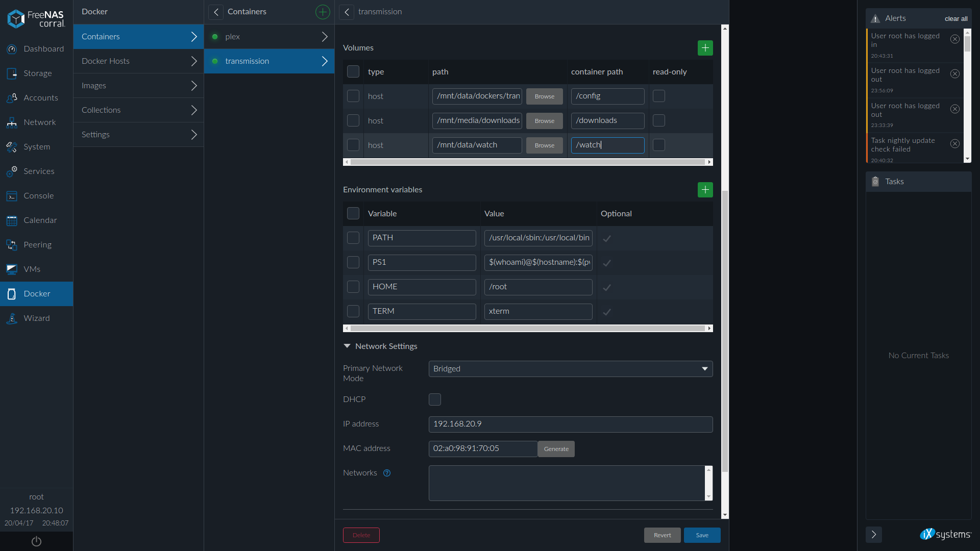Open the Storage section in the sidebar
980x551 pixels.
(x=37, y=73)
